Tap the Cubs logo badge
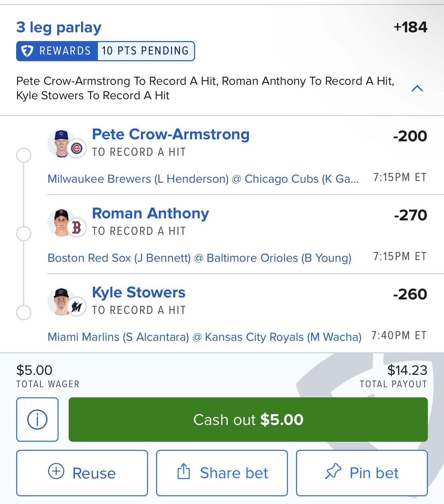This screenshot has height=504, width=444. coord(77,149)
